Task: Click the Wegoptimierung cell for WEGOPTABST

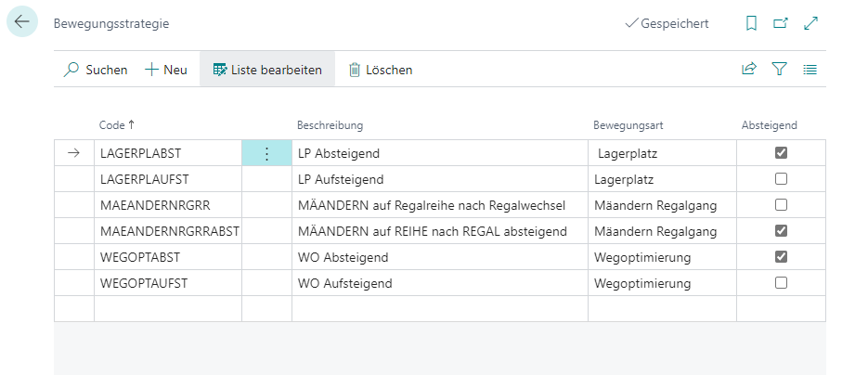Action: pos(642,257)
